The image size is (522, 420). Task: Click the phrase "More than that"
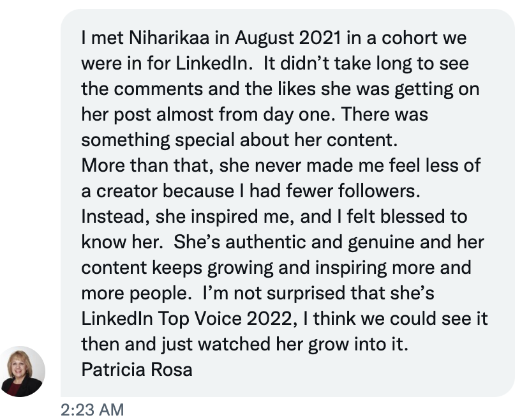coord(147,165)
